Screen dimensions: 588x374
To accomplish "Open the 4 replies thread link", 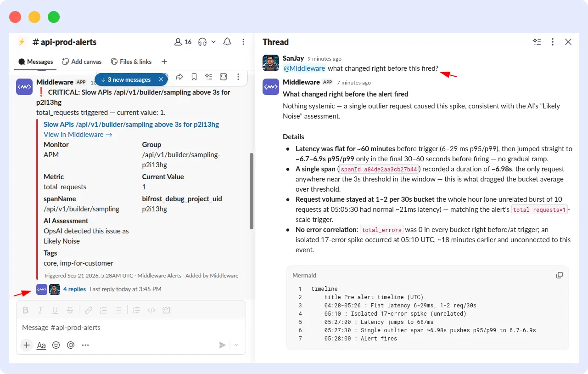I will click(x=74, y=289).
